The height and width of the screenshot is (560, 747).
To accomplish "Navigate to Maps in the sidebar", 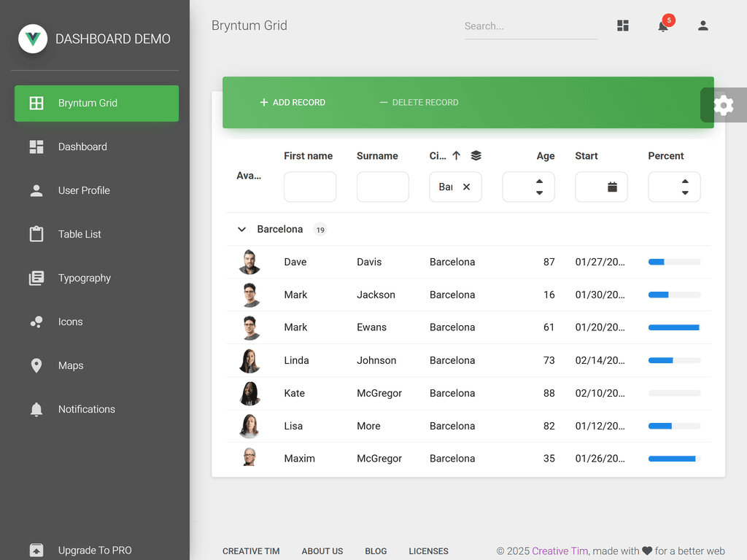I will [71, 365].
